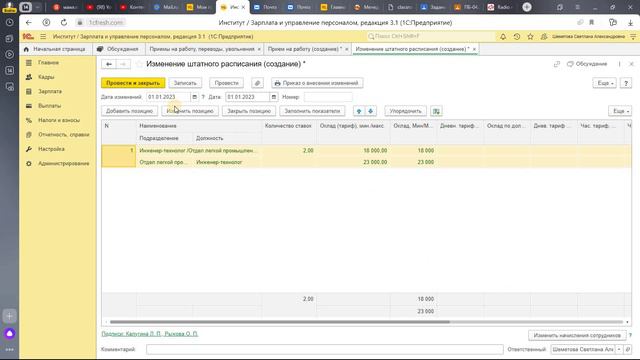
Task: Click the Номер input field
Action: pyautogui.click(x=328, y=97)
